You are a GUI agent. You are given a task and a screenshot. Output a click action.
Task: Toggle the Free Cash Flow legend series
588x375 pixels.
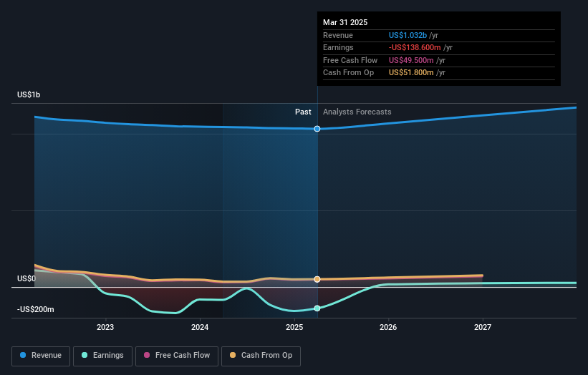[x=177, y=356]
